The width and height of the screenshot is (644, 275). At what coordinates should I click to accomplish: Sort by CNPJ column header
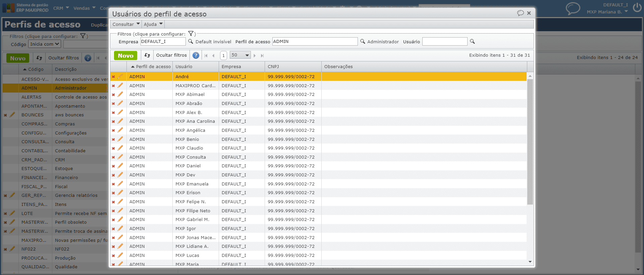point(293,67)
